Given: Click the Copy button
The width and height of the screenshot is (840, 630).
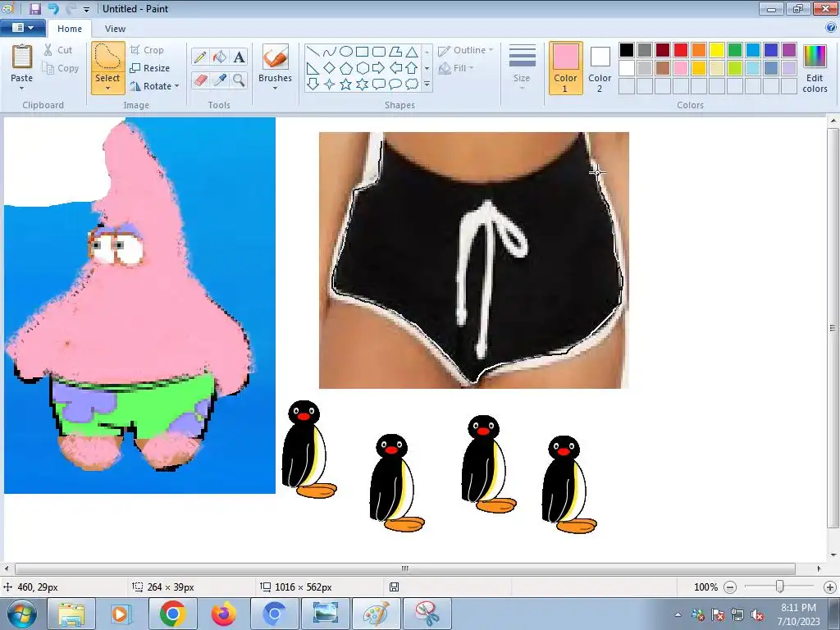Looking at the screenshot, I should tap(61, 68).
